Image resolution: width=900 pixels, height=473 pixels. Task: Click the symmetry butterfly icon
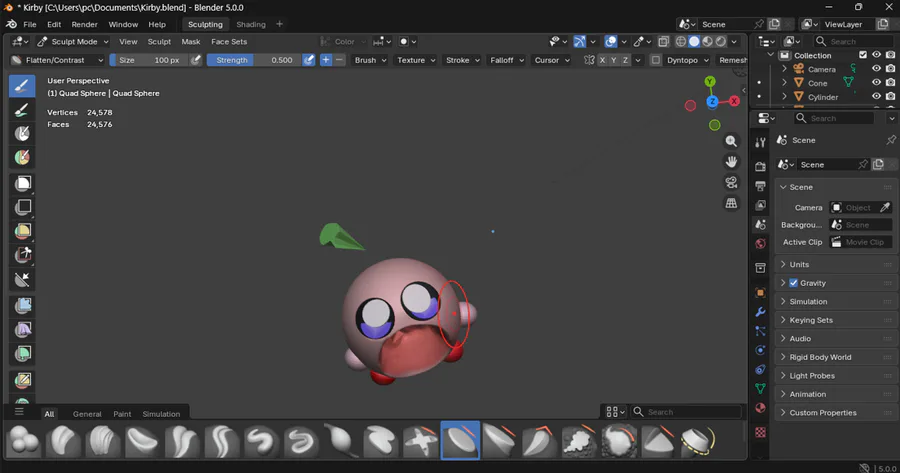589,60
